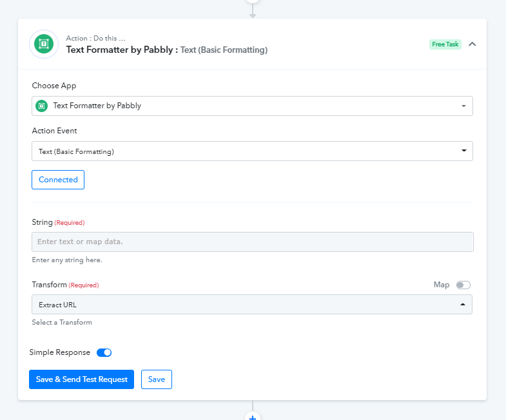Open the Action Event dropdown

[x=252, y=151]
